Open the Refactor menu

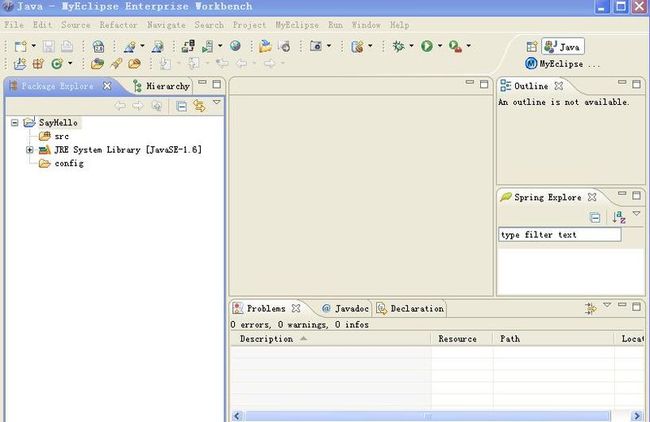tap(119, 25)
